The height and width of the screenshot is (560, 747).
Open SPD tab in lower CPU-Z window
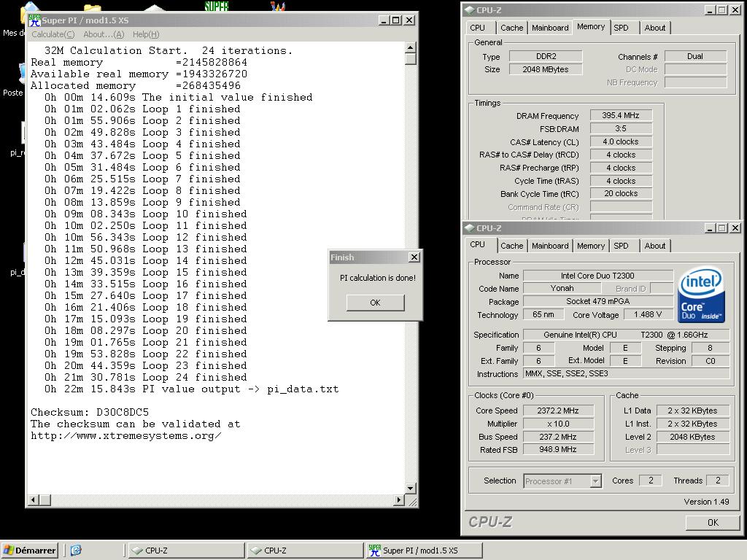click(621, 246)
